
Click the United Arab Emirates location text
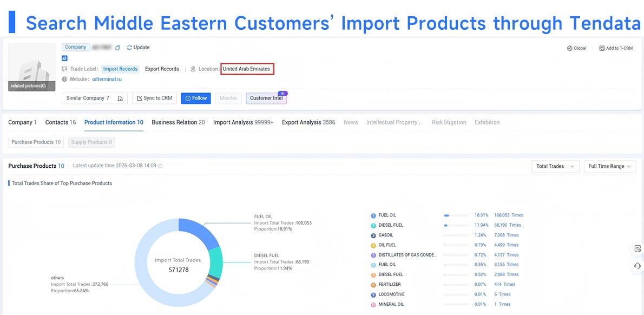pos(246,69)
